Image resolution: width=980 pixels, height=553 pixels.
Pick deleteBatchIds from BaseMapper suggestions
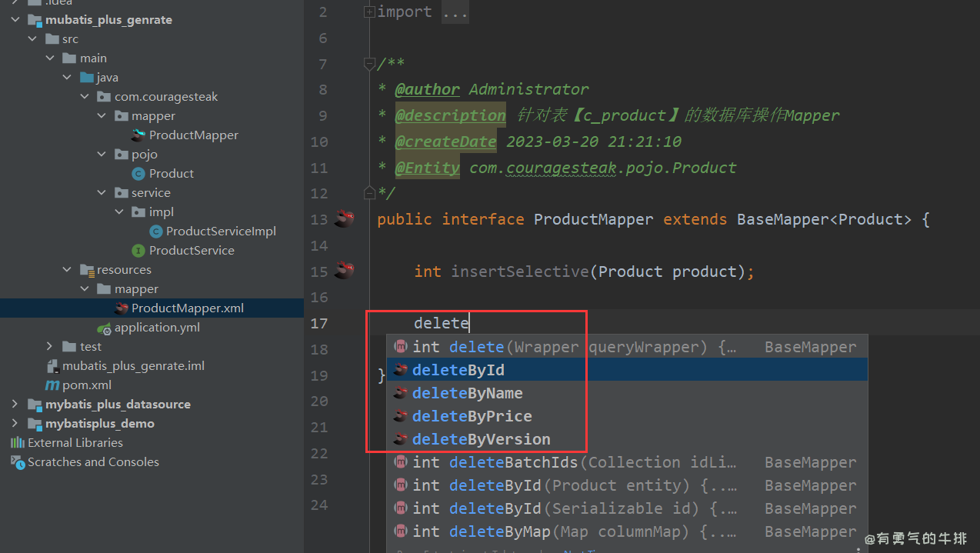coord(514,462)
